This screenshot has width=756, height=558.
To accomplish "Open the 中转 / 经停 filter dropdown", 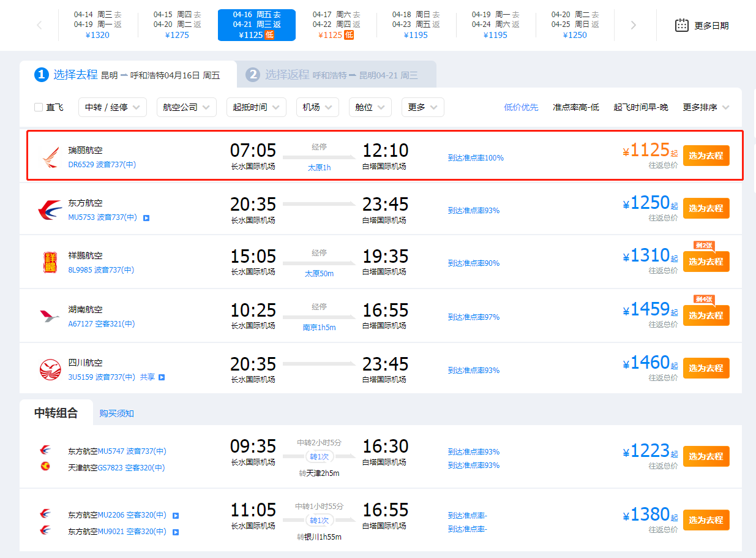I will pos(113,107).
